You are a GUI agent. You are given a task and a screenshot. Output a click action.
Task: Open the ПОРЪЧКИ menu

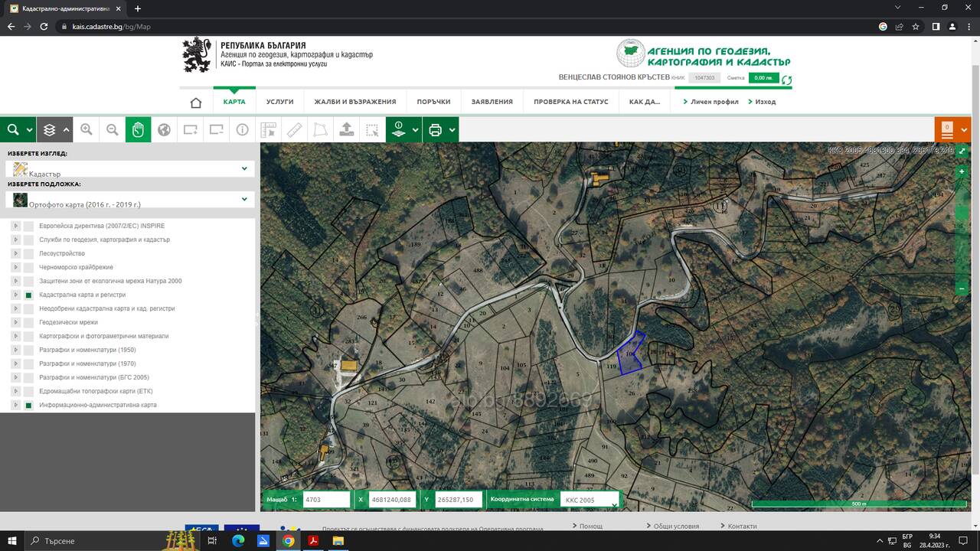[x=433, y=102]
